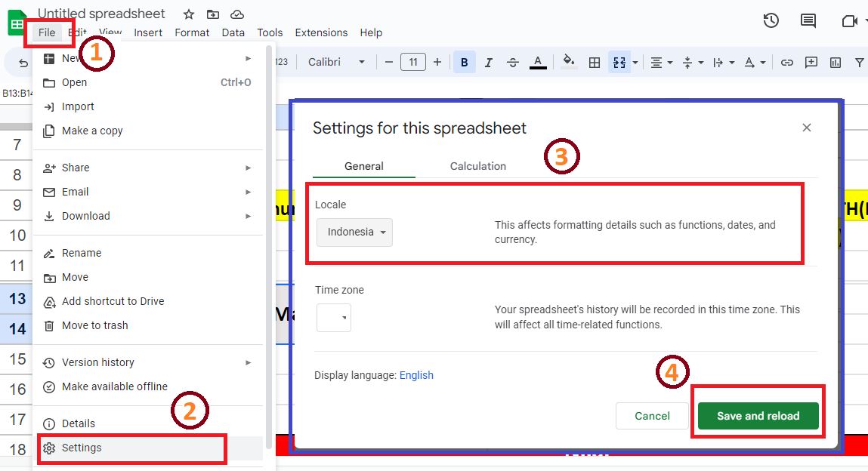
Task: Expand the Download submenu
Action: click(148, 216)
